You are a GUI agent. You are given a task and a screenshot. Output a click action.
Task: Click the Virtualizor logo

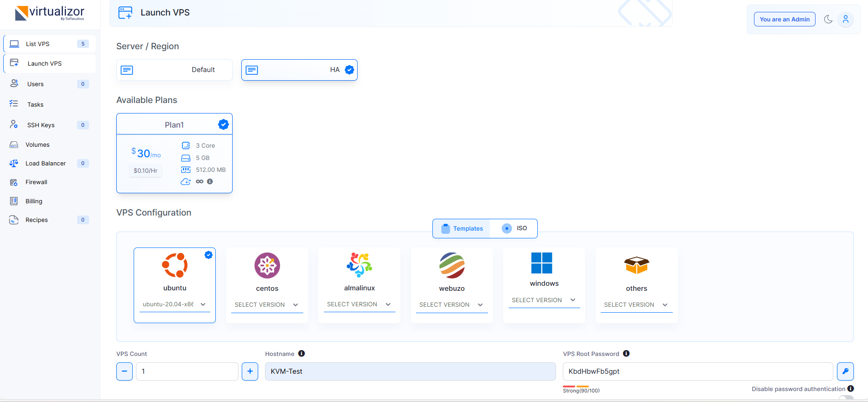click(x=50, y=13)
